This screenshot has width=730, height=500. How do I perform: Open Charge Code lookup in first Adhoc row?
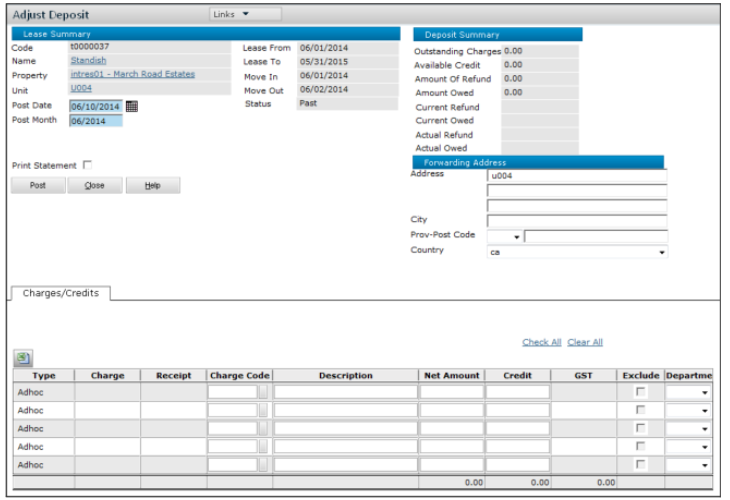tap(264, 393)
